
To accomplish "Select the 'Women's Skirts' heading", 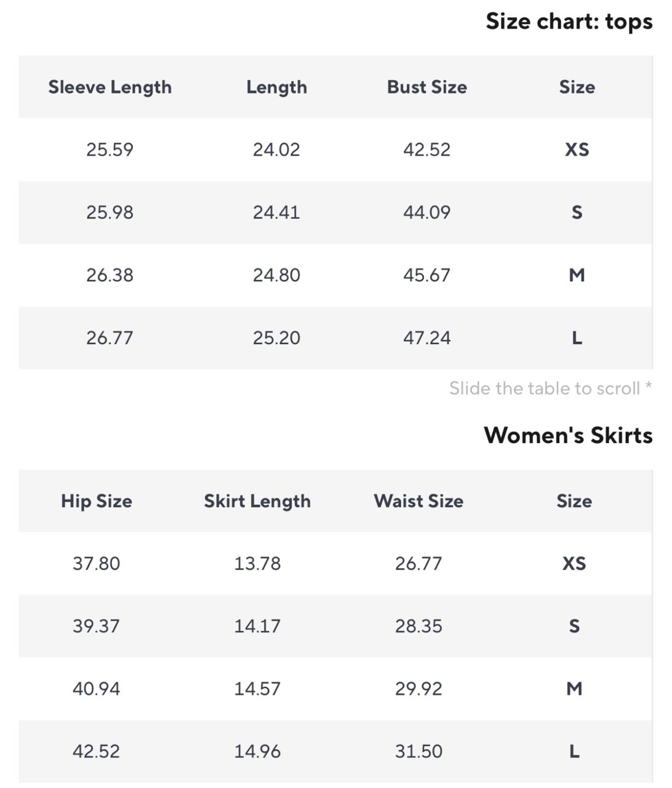I will point(569,435).
